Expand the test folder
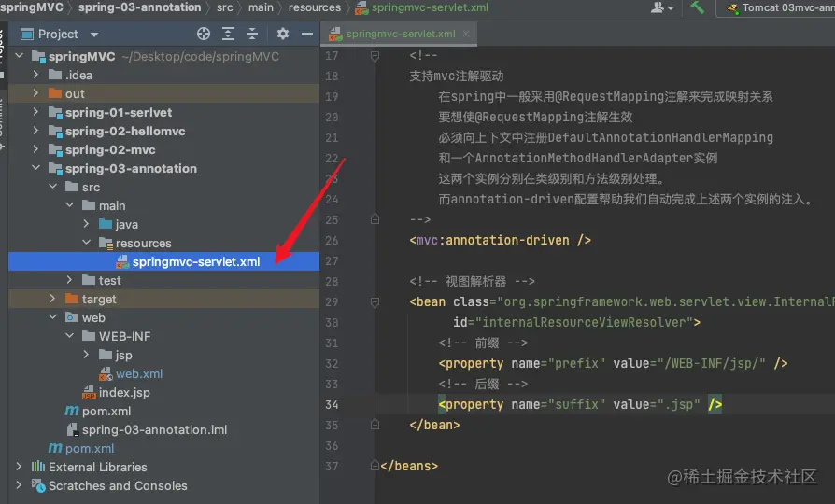This screenshot has width=835, height=504. coord(70,280)
